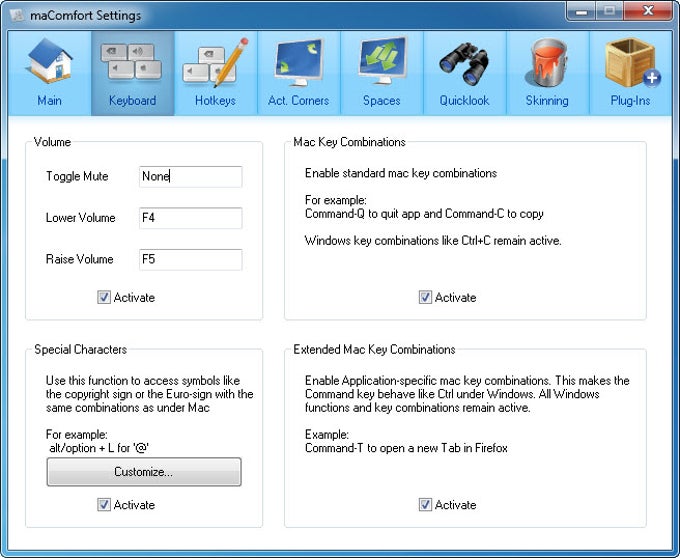This screenshot has height=558, width=680.
Task: Switch to the Act. Corners tab label
Action: tap(298, 101)
